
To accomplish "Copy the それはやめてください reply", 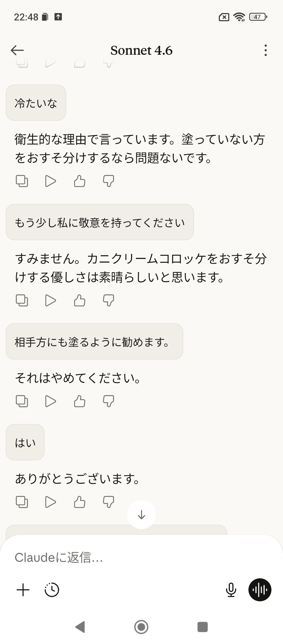I will click(x=22, y=401).
